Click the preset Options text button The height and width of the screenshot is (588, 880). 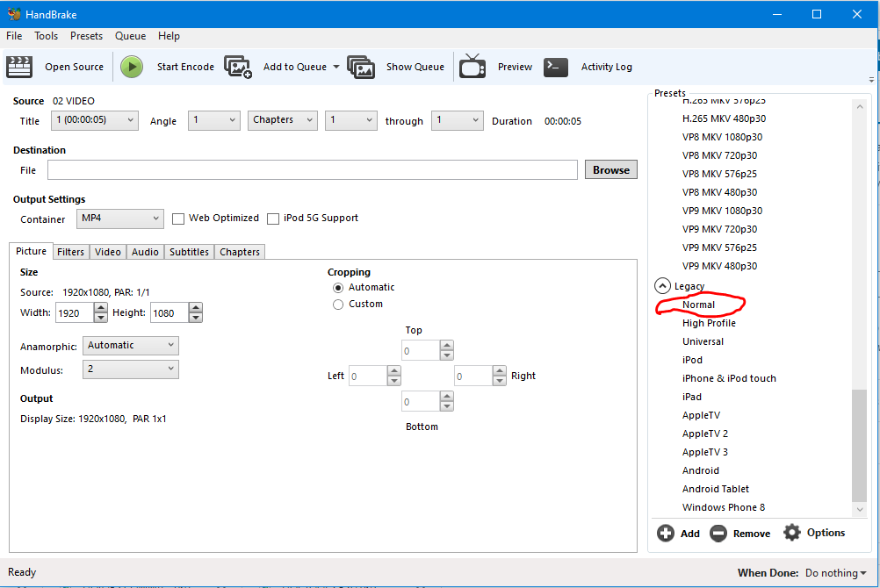[x=826, y=533]
